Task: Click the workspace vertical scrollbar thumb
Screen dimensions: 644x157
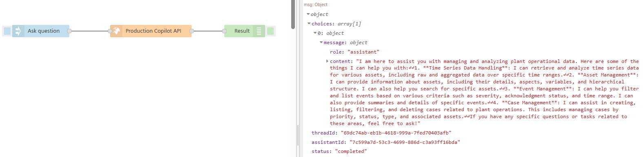Action: click(293, 14)
